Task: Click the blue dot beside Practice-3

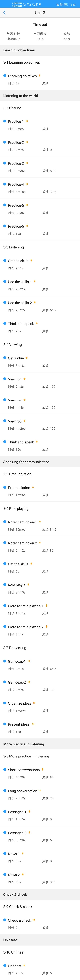Action: 5,163
